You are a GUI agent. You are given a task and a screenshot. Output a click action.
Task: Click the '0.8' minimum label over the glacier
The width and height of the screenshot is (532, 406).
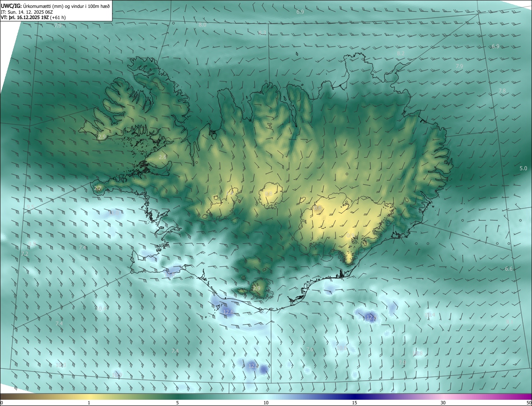(x=268, y=194)
